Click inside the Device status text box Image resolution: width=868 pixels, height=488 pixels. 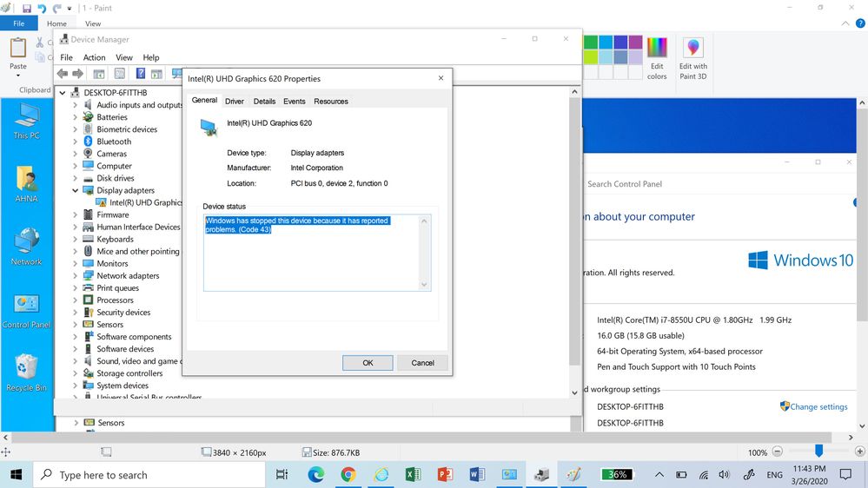point(316,253)
